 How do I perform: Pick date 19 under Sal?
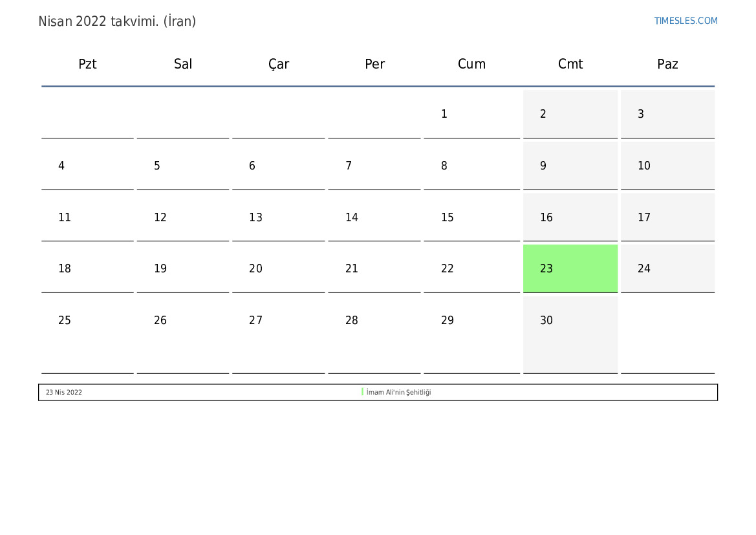(160, 268)
